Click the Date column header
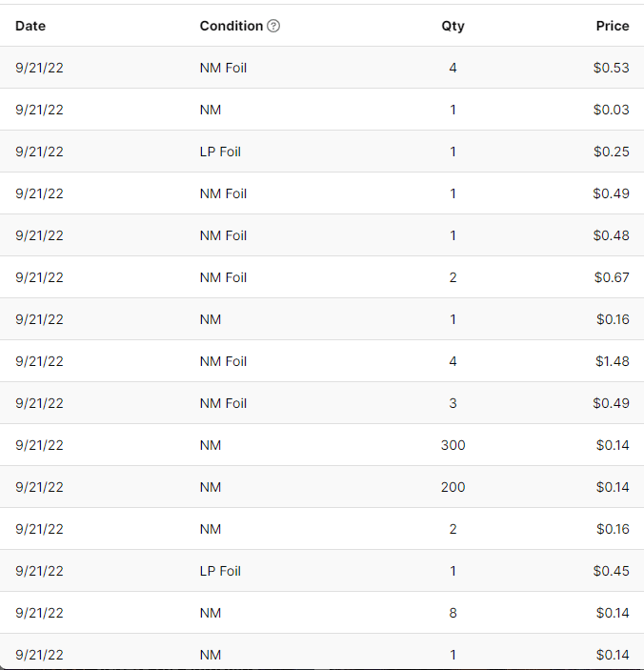The image size is (644, 670). point(30,26)
